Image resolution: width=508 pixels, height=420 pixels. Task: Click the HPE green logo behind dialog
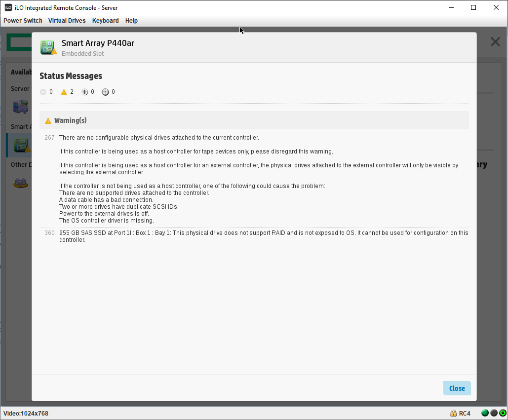coord(19,42)
